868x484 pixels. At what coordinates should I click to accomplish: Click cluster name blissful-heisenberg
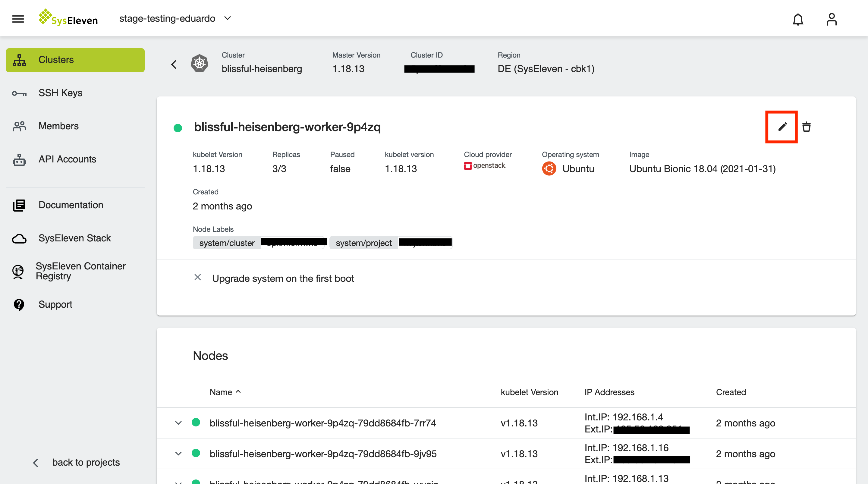[262, 69]
